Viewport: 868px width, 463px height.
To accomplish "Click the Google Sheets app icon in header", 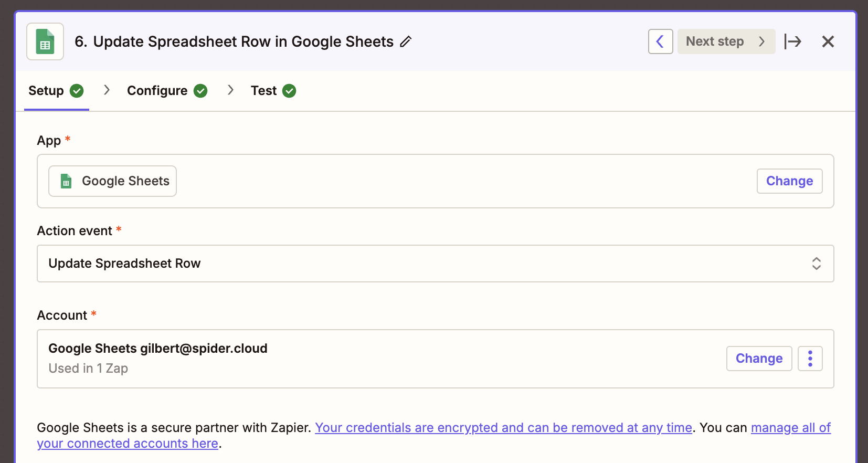I will tap(45, 41).
